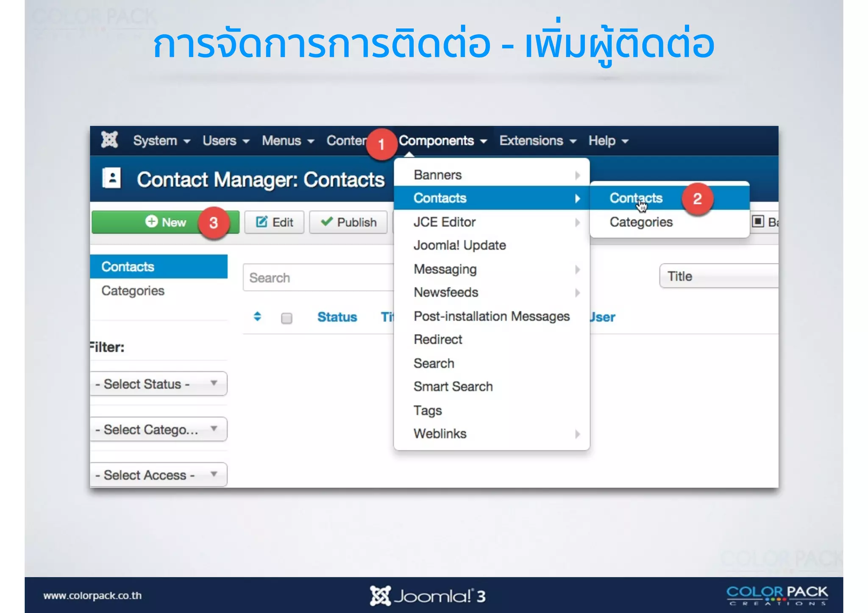Sort by the Status column header
This screenshot has width=868, height=613.
pos(337,317)
